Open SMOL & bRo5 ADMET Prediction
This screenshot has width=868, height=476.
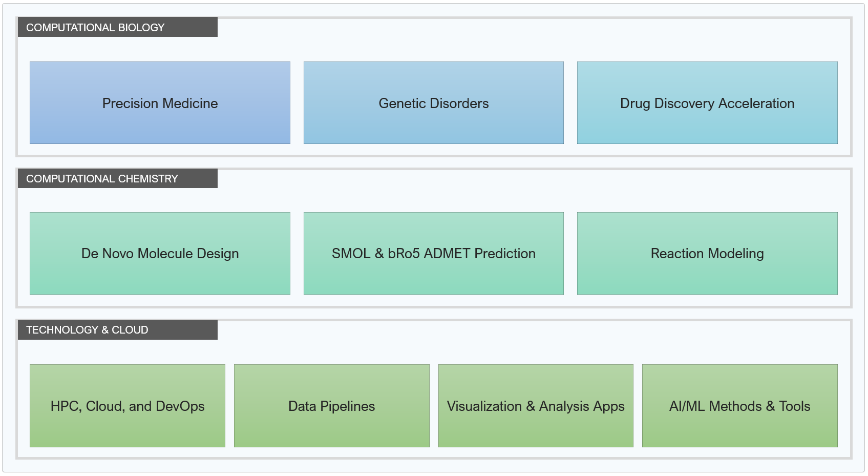coord(434,254)
